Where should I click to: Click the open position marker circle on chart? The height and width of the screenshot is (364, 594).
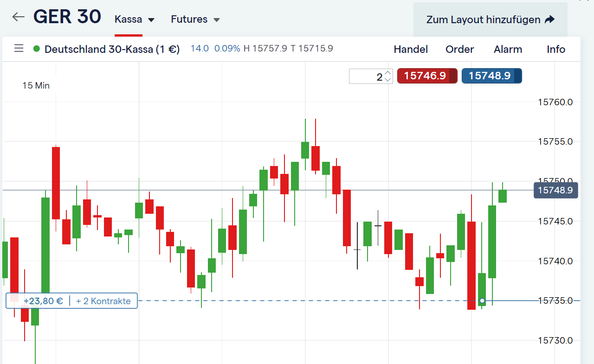(x=482, y=300)
